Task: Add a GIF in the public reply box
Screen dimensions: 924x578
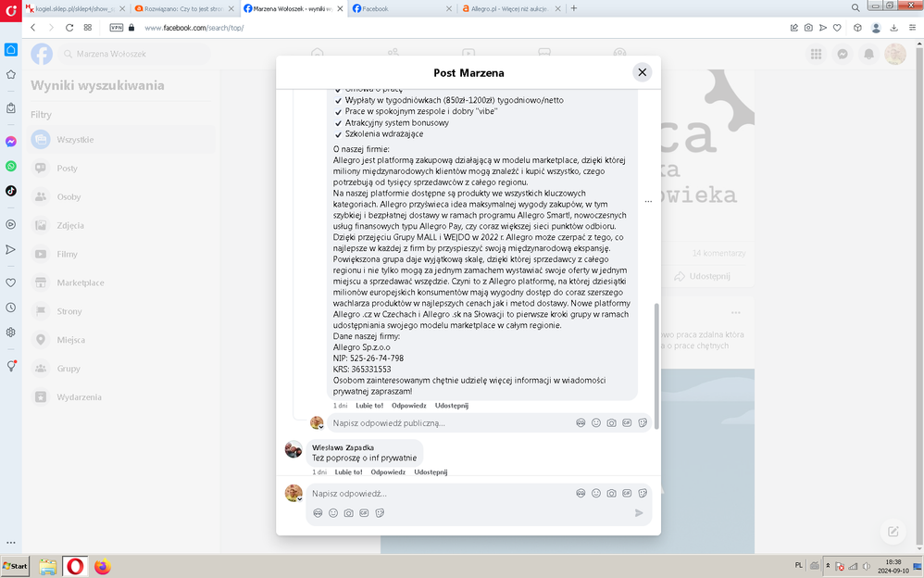Action: pos(627,422)
